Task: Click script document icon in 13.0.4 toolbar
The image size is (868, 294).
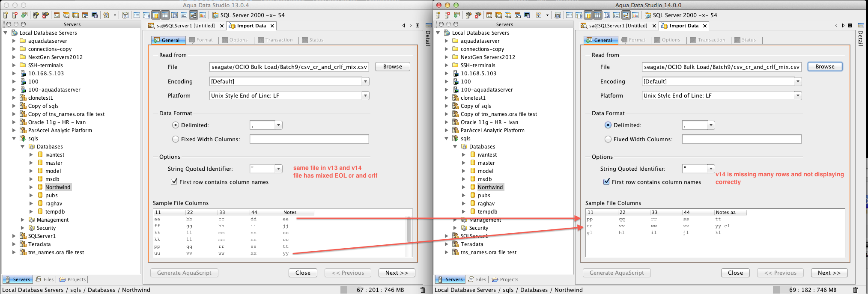Action: click(106, 15)
